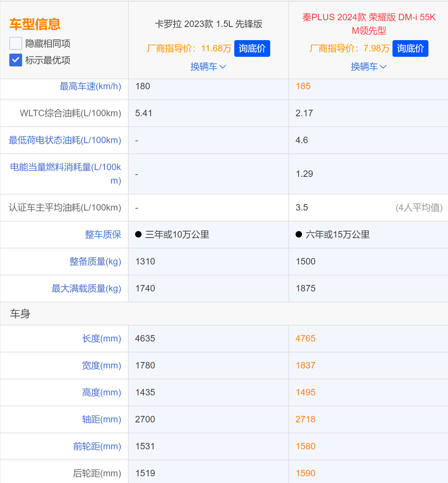The height and width of the screenshot is (483, 448).
Task: Open the 长度(mm) parameter link
Action: click(x=102, y=339)
